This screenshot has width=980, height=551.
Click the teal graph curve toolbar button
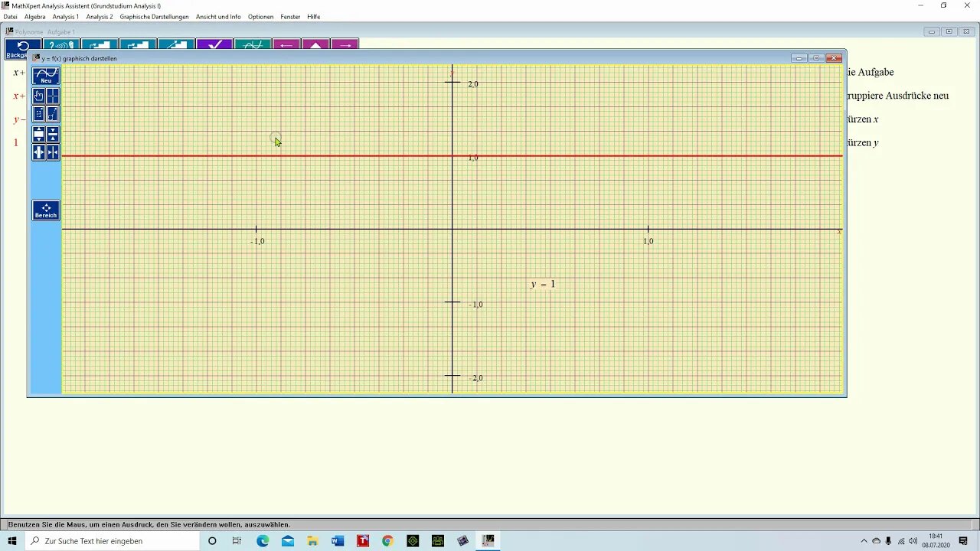[x=253, y=45]
